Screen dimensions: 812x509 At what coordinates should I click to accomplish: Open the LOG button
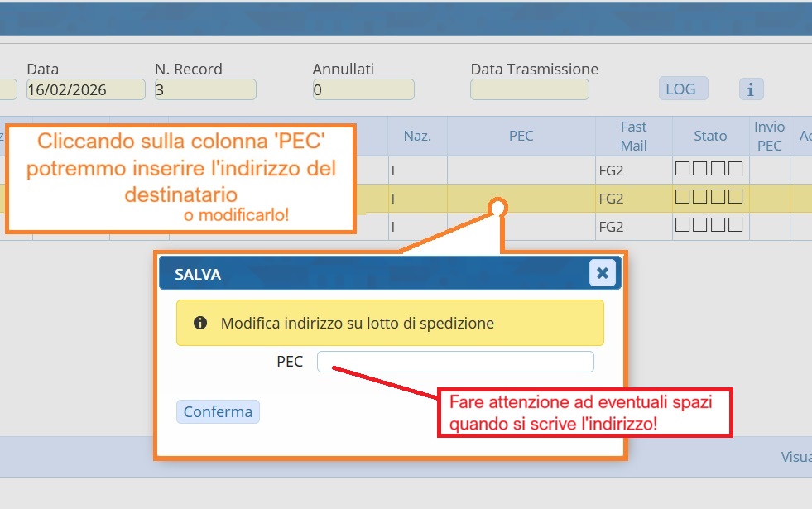[x=683, y=89]
